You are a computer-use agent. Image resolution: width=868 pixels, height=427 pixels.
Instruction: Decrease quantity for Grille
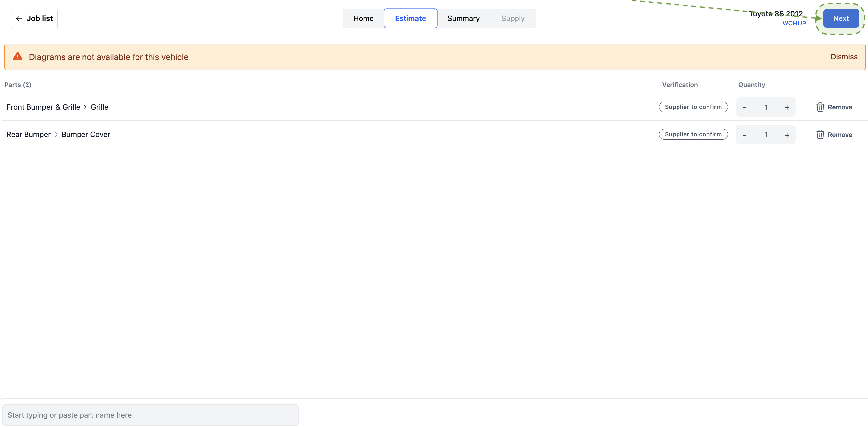coord(745,107)
